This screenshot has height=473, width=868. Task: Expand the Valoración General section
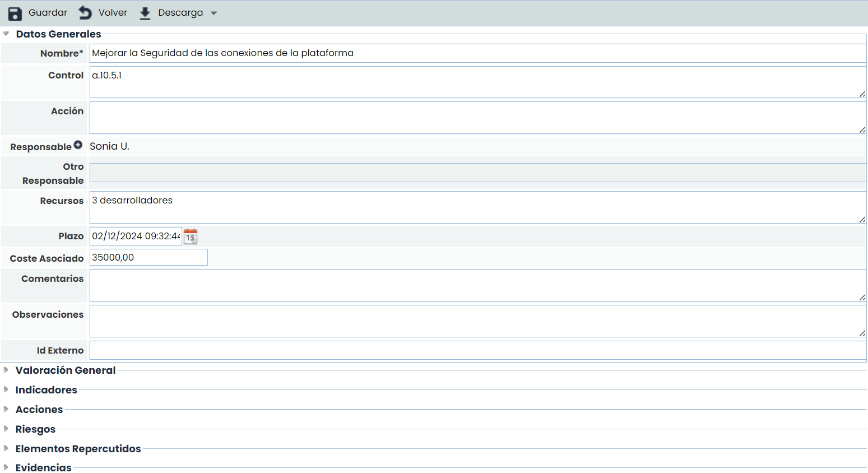(x=6, y=370)
